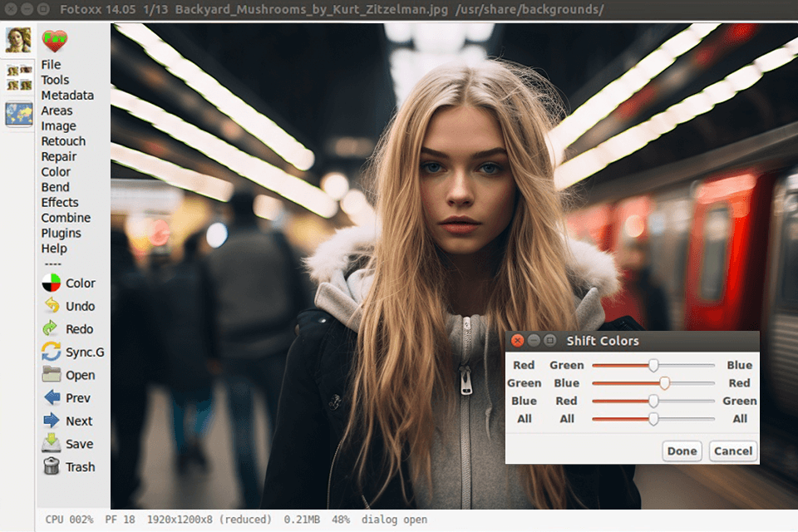Click the Sync.G text label
Viewport: 798px width, 532px height.
pyautogui.click(x=85, y=352)
